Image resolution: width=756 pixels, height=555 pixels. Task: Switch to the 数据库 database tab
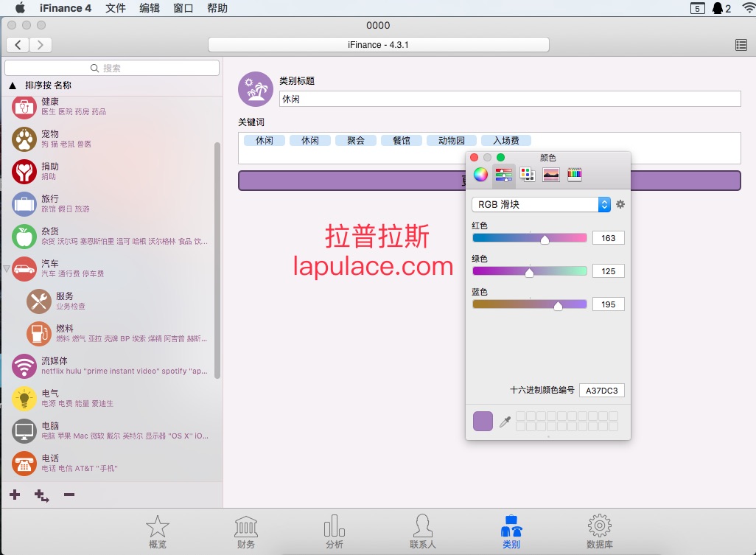(600, 532)
